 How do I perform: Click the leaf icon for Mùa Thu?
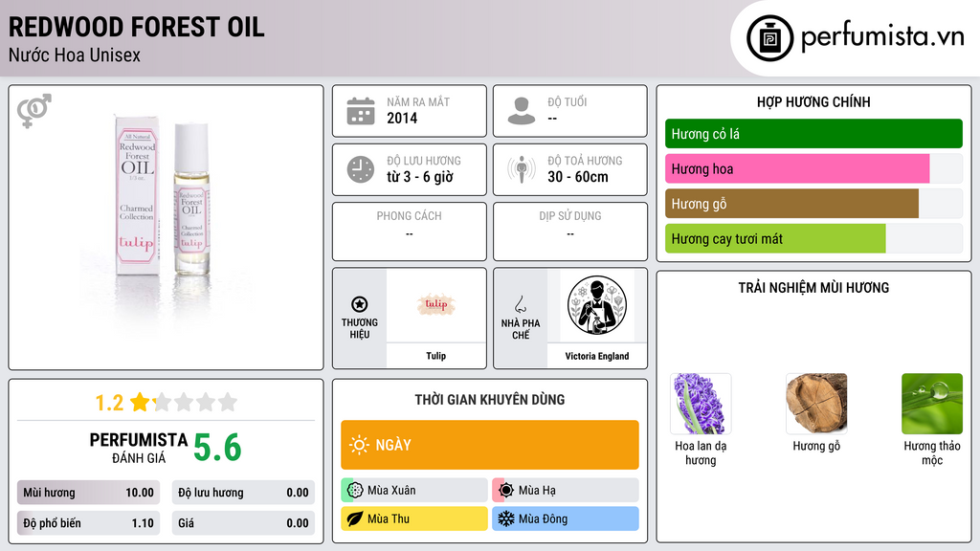point(355,518)
